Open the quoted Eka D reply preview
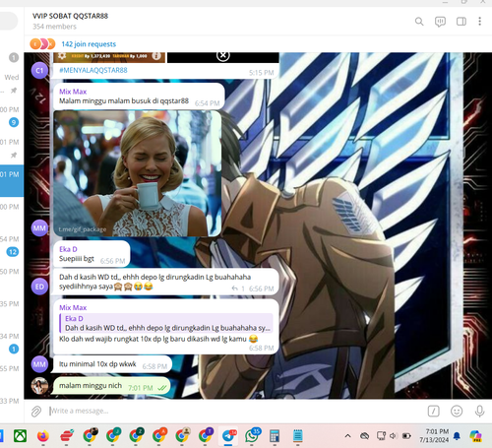The image size is (492, 448). click(166, 323)
